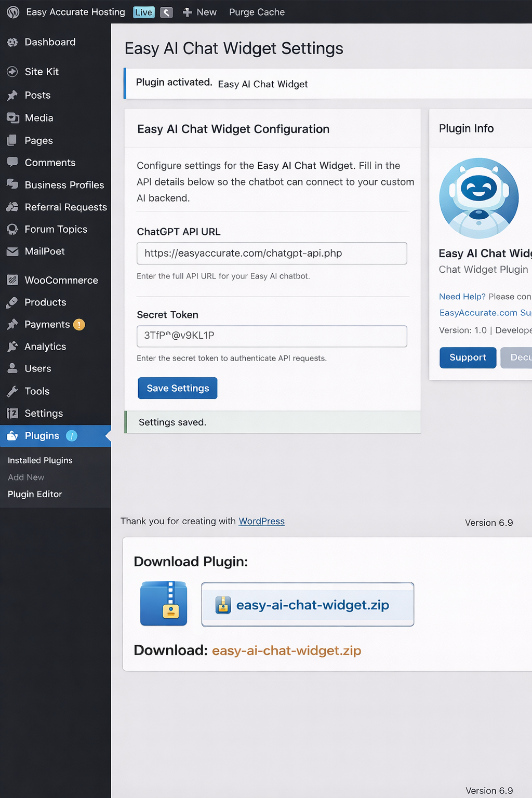Viewport: 532px width, 798px height.
Task: Click the WooCommerce icon
Action: click(x=12, y=280)
